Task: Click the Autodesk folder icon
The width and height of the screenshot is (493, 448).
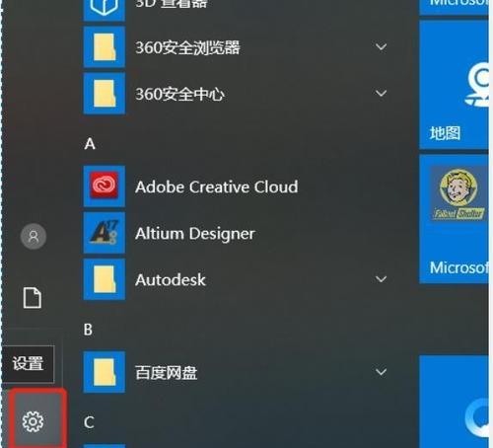Action: pyautogui.click(x=105, y=279)
